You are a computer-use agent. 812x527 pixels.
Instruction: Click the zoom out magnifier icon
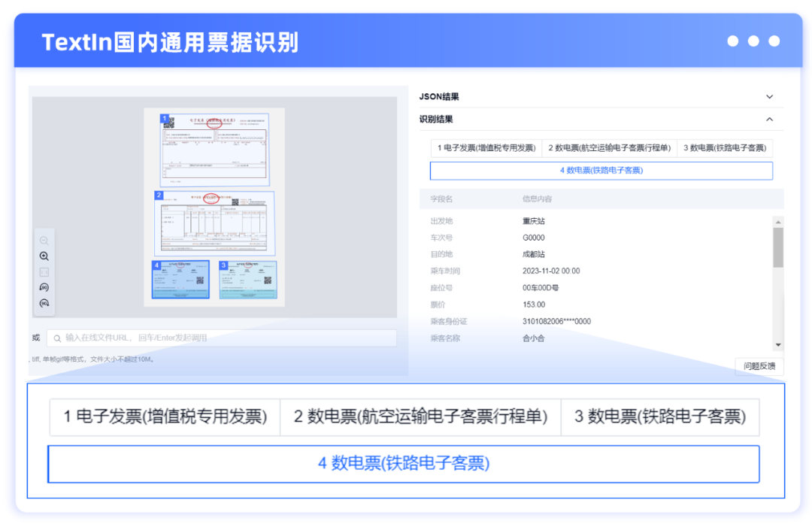[44, 241]
